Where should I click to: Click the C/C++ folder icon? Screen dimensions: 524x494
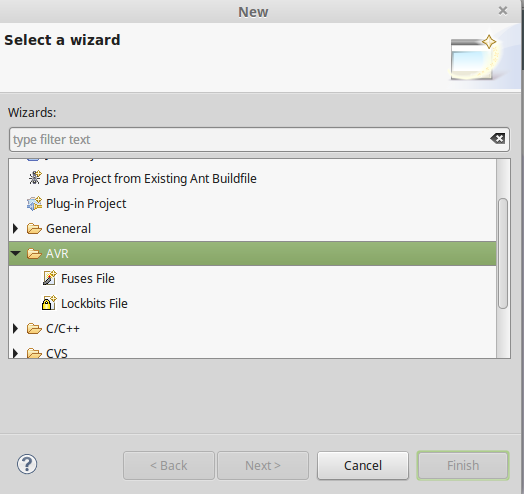pyautogui.click(x=34, y=329)
